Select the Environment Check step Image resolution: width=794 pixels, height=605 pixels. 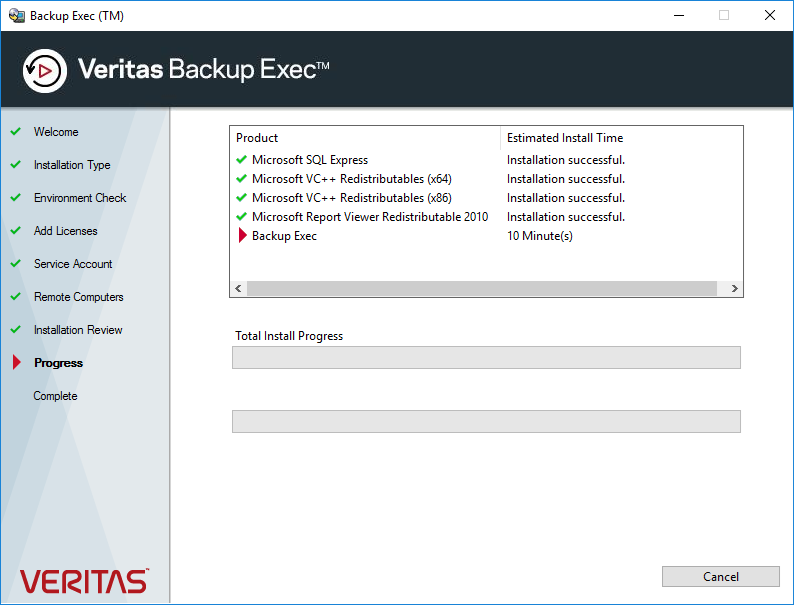[80, 198]
